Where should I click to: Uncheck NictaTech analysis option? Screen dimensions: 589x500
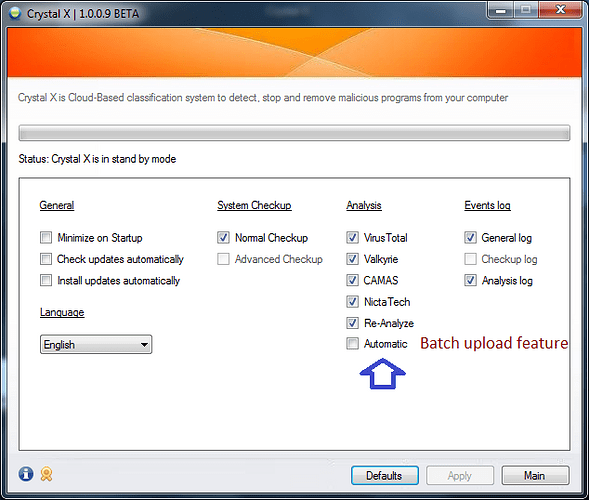click(x=352, y=301)
